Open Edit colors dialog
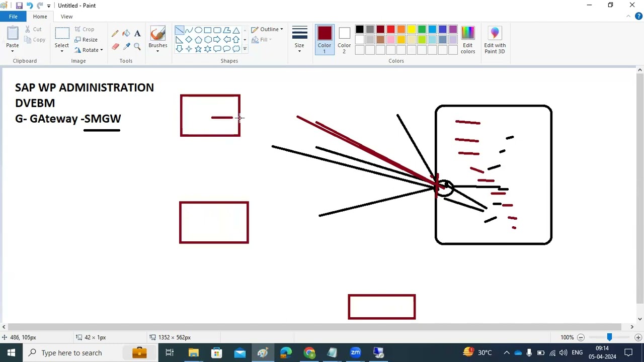 [x=467, y=40]
